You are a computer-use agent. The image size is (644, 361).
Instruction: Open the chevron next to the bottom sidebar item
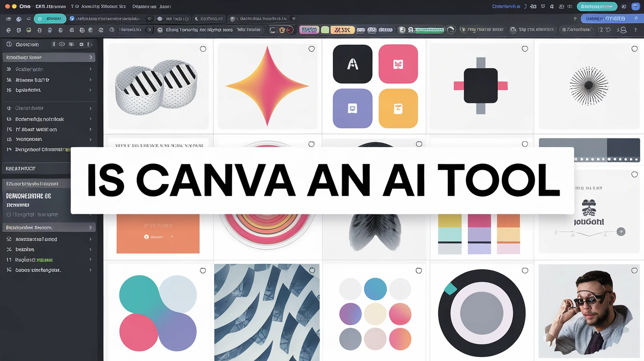pyautogui.click(x=90, y=270)
